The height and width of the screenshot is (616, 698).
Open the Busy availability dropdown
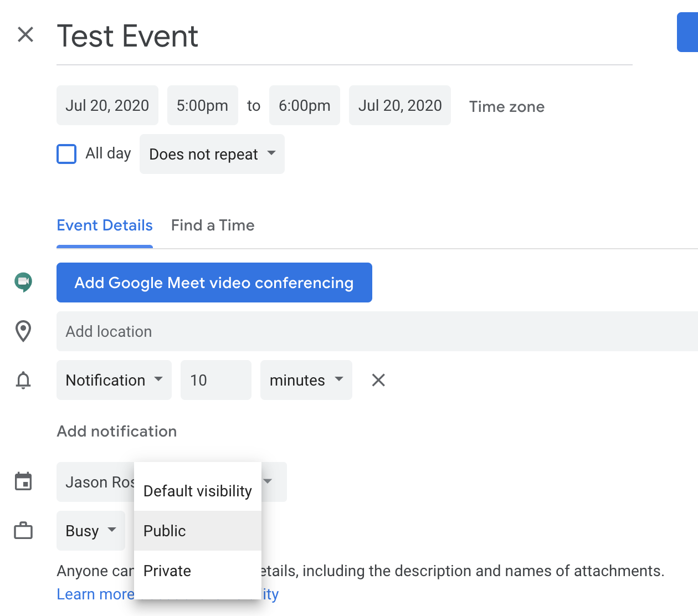(x=91, y=531)
